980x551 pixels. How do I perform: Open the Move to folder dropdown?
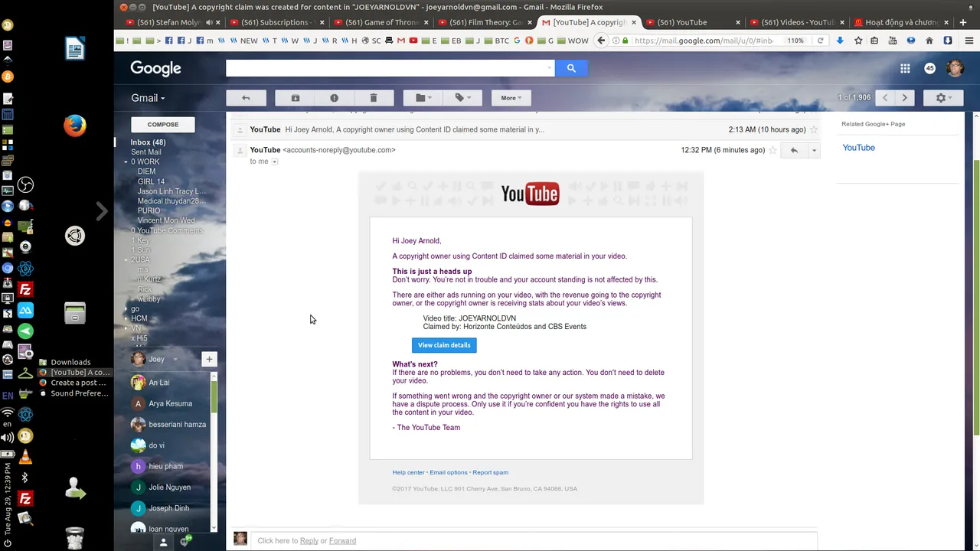(423, 98)
